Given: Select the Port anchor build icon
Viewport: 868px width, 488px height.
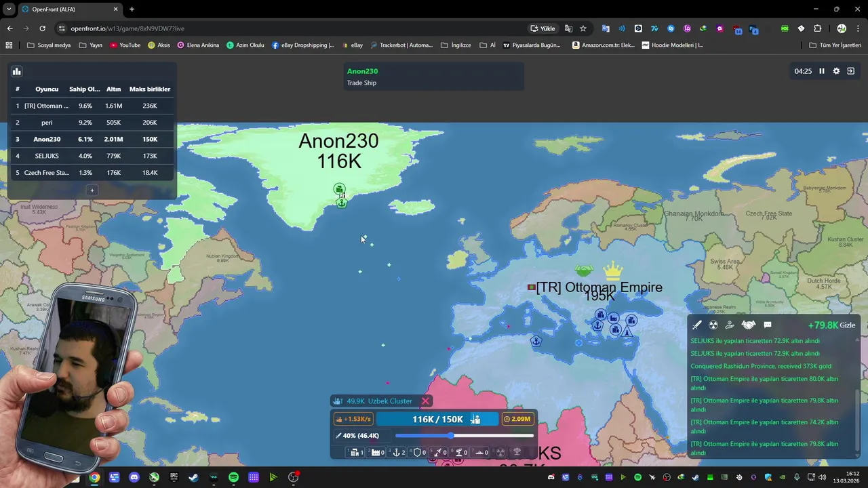Looking at the screenshot, I should (x=397, y=452).
